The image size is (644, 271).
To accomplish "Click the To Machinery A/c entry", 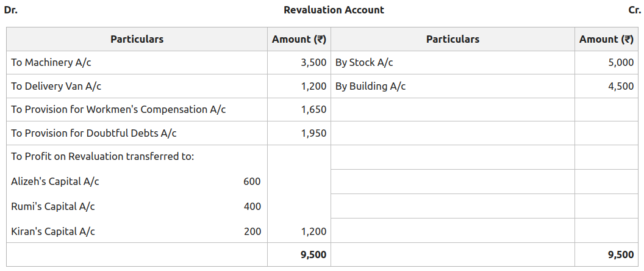I will [51, 62].
